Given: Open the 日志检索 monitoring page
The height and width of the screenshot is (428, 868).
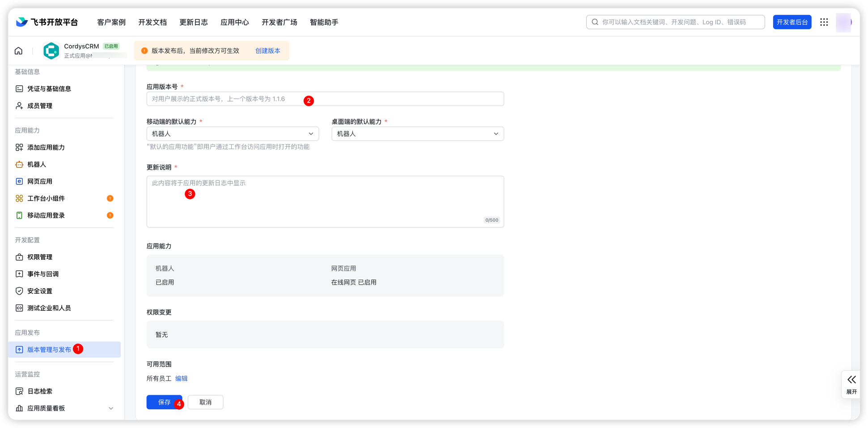Looking at the screenshot, I should pyautogui.click(x=40, y=391).
